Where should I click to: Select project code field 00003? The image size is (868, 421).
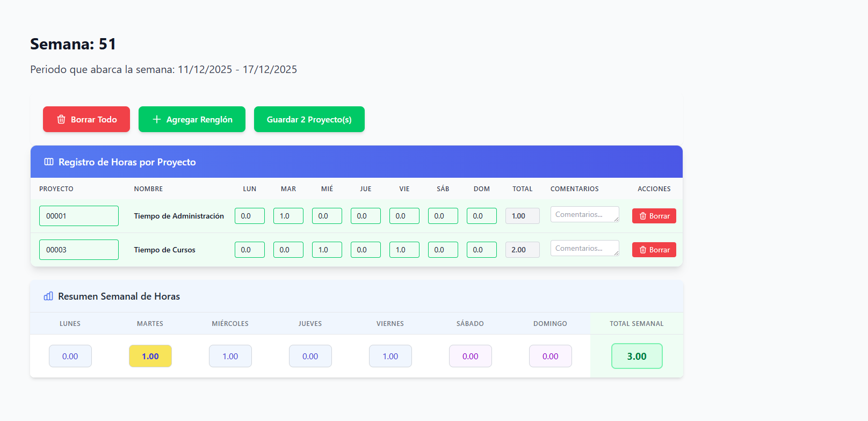point(79,250)
